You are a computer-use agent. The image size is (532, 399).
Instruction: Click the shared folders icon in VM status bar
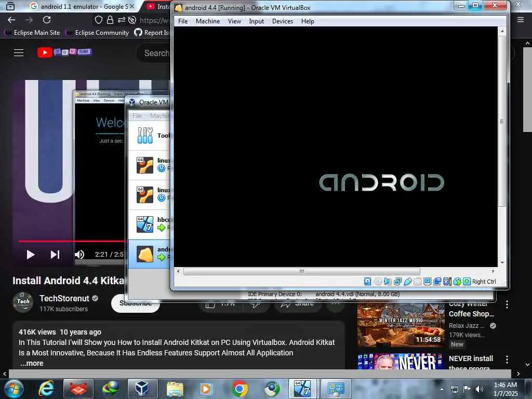(417, 281)
